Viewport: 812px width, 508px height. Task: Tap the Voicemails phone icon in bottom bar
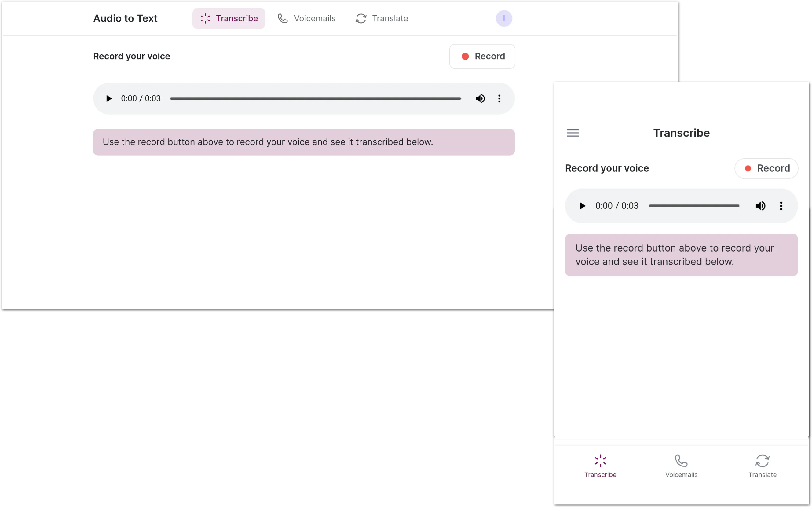[x=681, y=461]
